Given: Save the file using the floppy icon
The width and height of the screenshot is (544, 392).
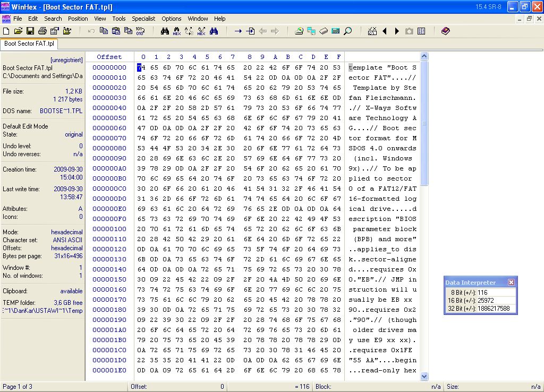Looking at the screenshot, I should click(x=30, y=31).
